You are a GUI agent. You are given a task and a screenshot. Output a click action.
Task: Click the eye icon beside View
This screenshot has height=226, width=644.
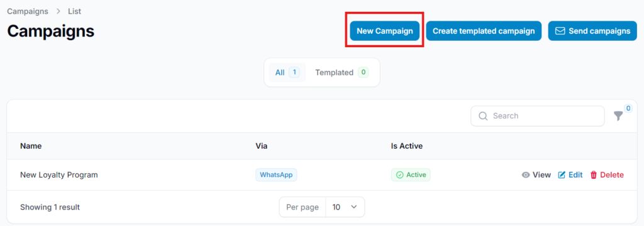point(525,175)
